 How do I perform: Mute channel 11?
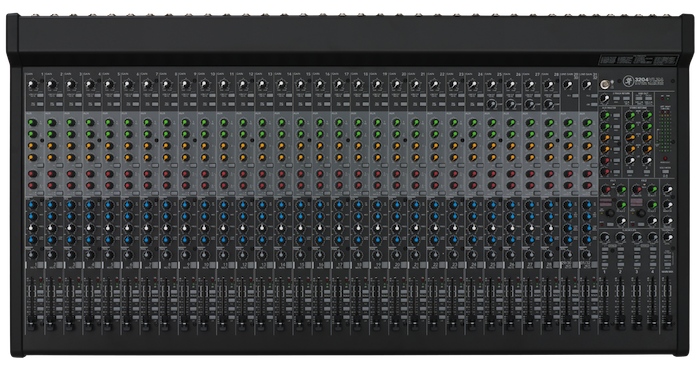coord(231,265)
